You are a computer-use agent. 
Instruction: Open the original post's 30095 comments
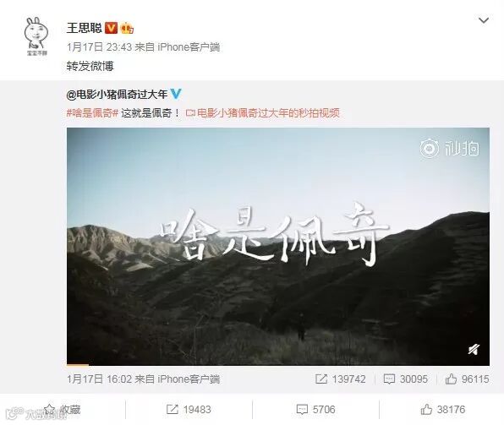click(406, 379)
